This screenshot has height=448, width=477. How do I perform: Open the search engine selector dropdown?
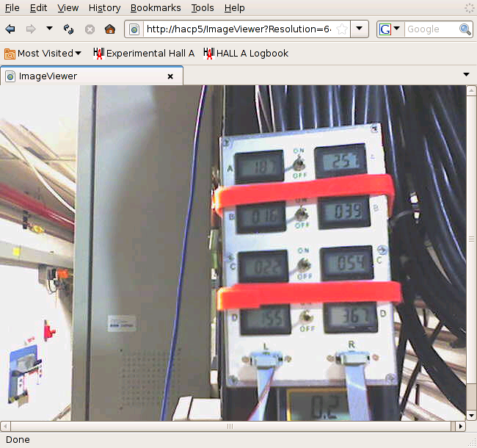(390, 29)
